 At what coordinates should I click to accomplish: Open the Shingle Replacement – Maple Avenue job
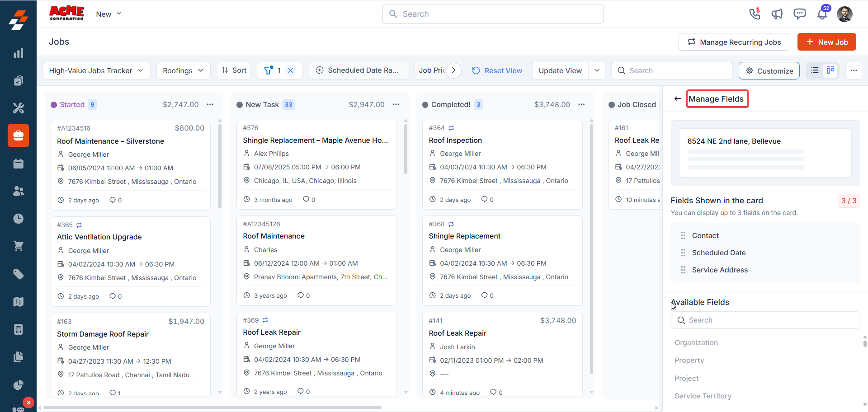(316, 164)
